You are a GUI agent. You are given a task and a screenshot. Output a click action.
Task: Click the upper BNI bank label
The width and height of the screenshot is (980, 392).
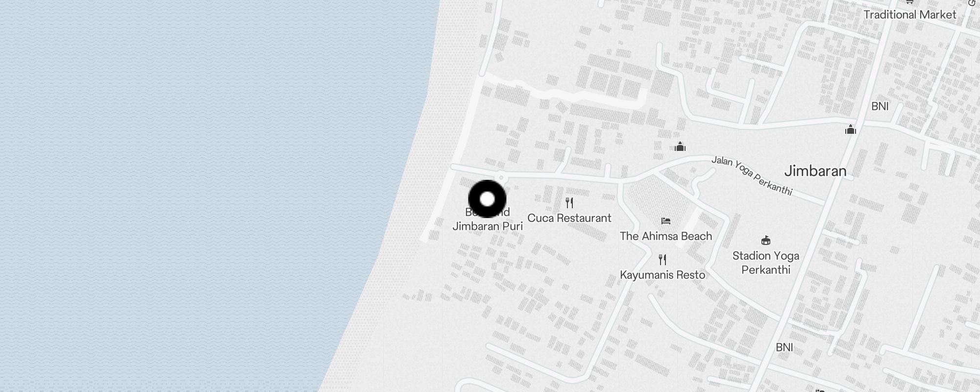pyautogui.click(x=880, y=106)
